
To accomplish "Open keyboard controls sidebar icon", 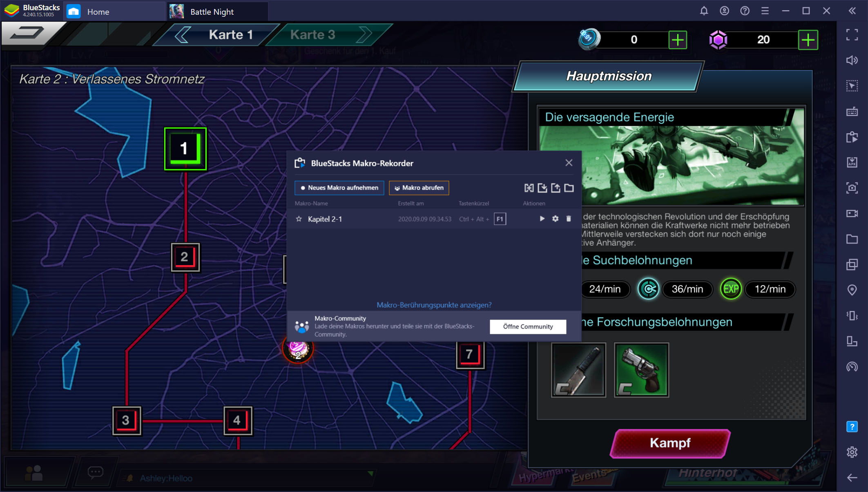I will pyautogui.click(x=852, y=112).
